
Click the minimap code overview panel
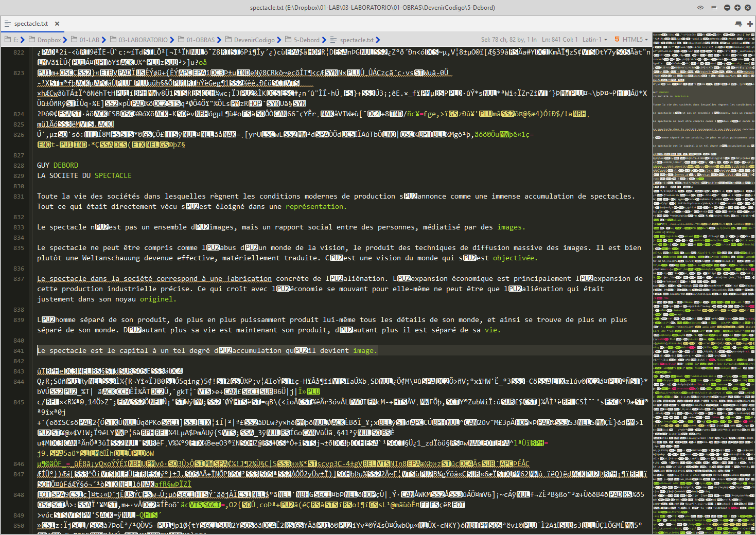[703, 283]
